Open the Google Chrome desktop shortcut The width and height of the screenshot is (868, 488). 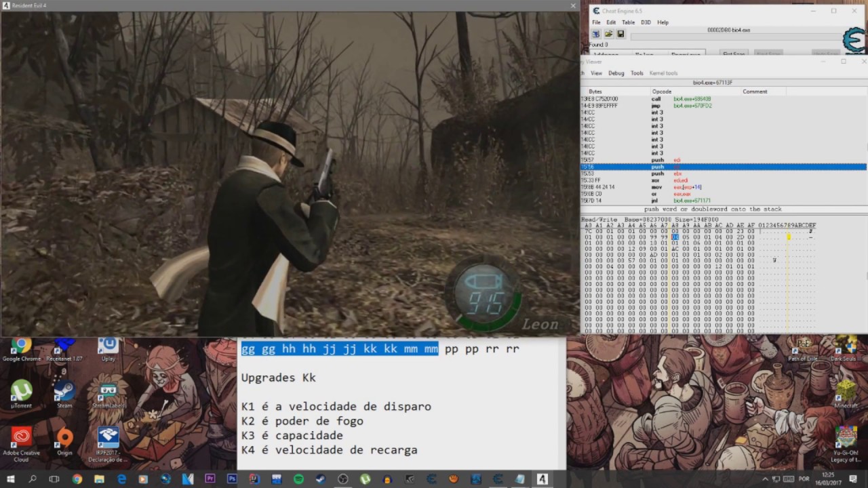point(21,350)
